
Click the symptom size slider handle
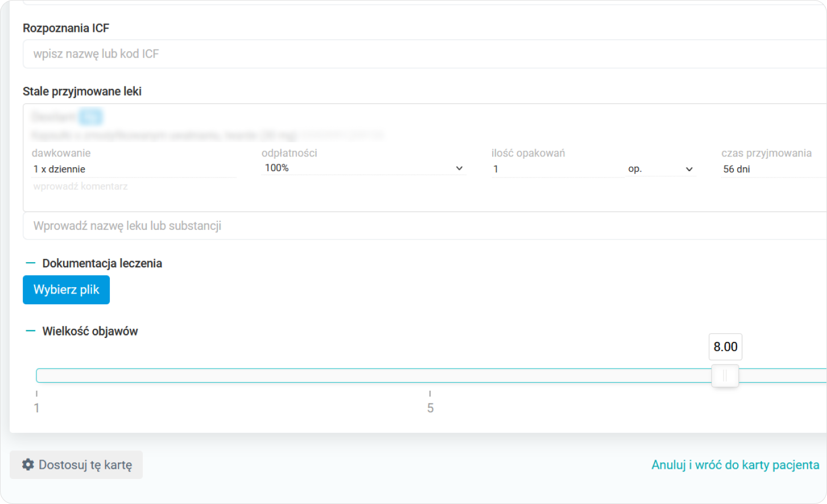pyautogui.click(x=725, y=375)
